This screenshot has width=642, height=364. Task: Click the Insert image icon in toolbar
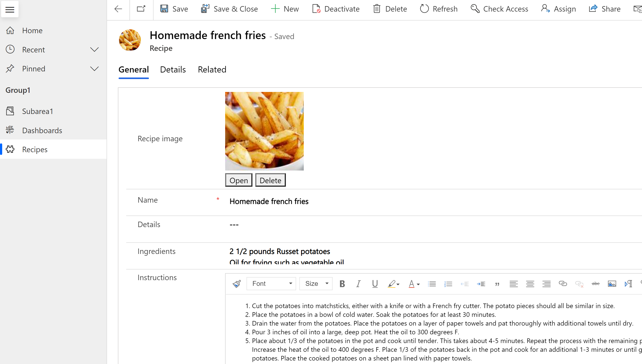click(x=612, y=283)
